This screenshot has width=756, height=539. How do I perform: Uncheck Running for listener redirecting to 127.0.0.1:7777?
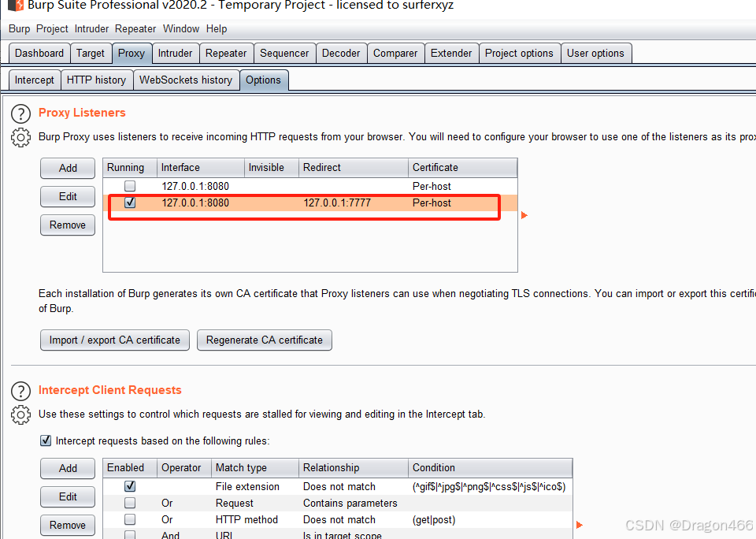coord(130,203)
